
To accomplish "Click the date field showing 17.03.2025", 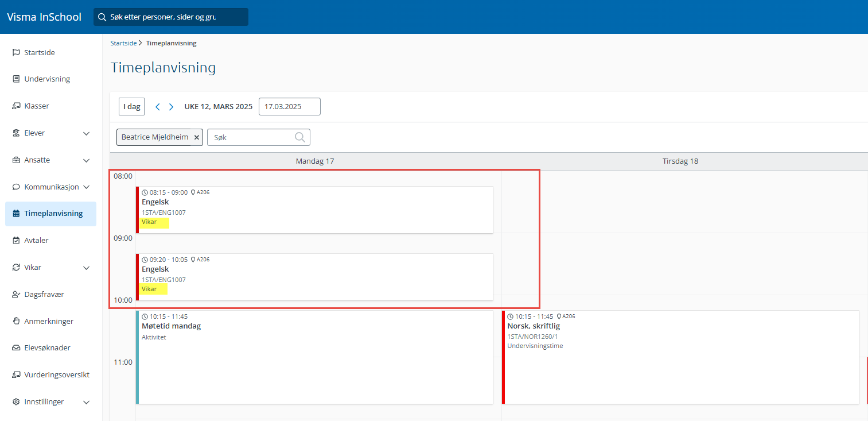I will pyautogui.click(x=289, y=107).
